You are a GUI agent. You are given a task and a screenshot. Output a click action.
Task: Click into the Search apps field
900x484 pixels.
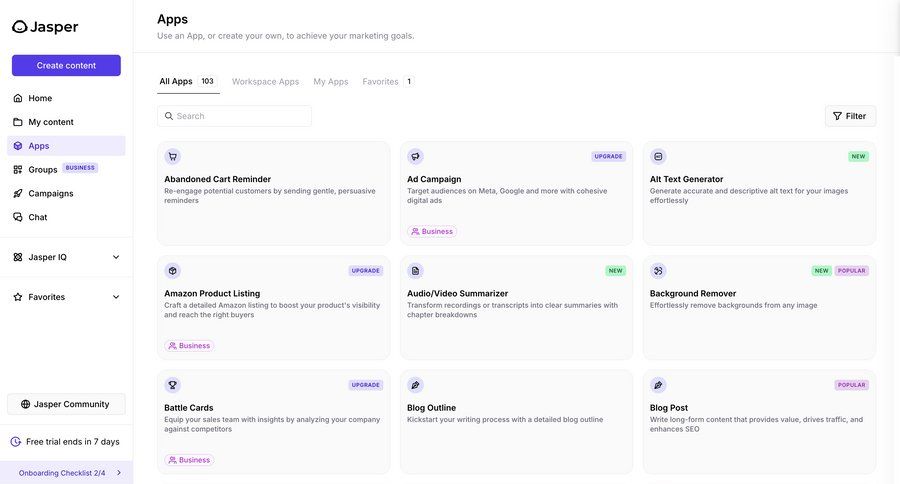tap(234, 116)
